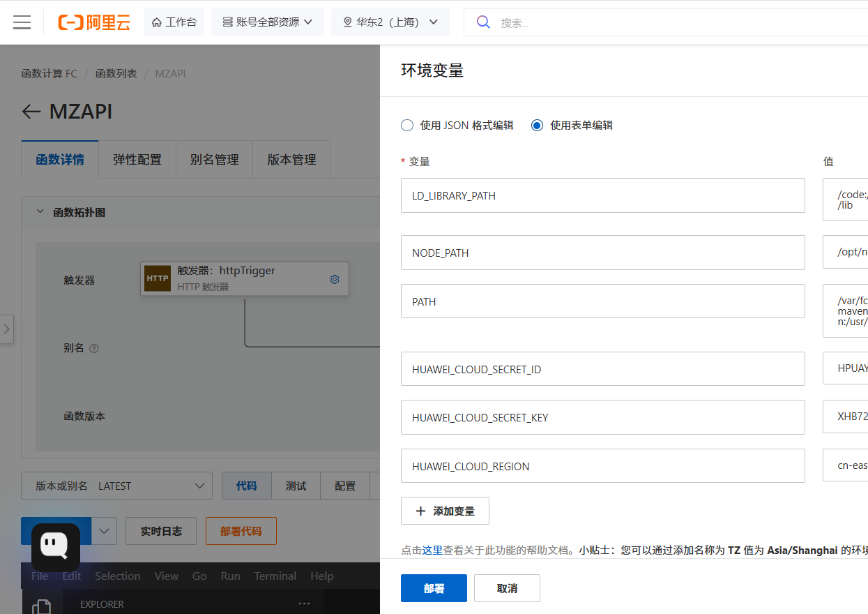Select the 使用 JSON 格式编辑 radio button
This screenshot has width=868, height=614.
pos(406,125)
